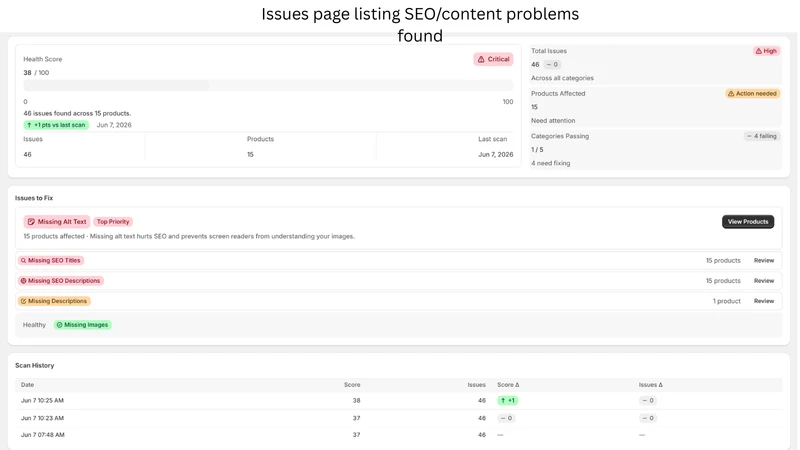Click the Scan History heading
The height and width of the screenshot is (450, 800).
click(x=34, y=365)
